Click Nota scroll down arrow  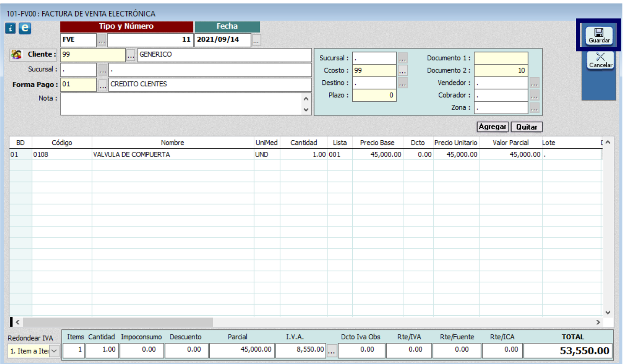click(x=306, y=110)
